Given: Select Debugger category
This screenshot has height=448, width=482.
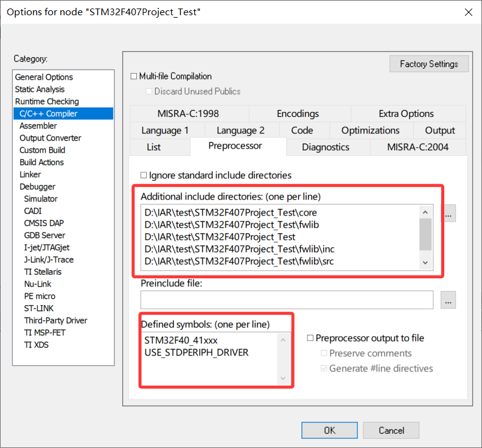Looking at the screenshot, I should (38, 187).
